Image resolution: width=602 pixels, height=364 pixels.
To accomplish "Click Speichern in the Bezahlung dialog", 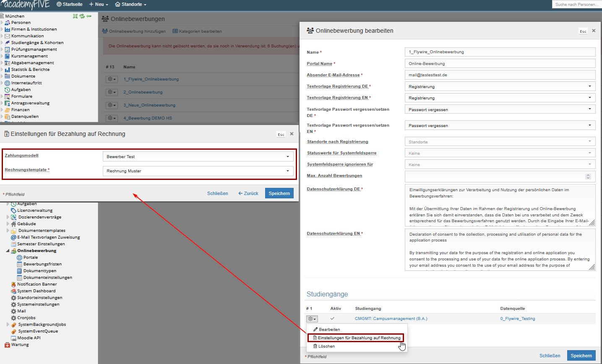I will point(279,193).
